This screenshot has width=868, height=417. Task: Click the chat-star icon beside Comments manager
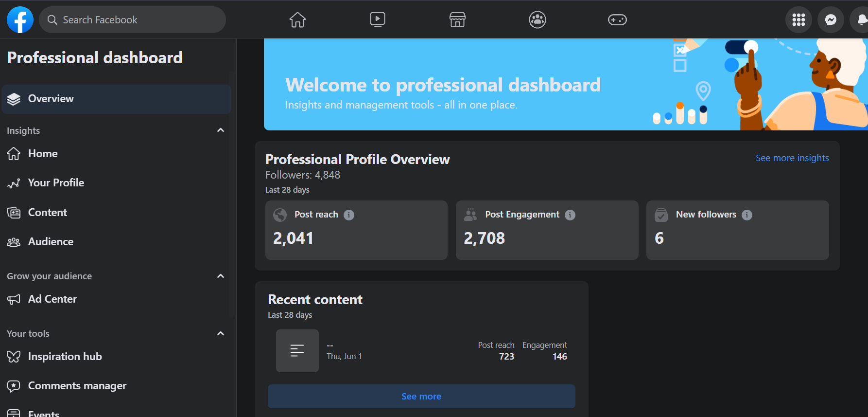click(x=14, y=386)
